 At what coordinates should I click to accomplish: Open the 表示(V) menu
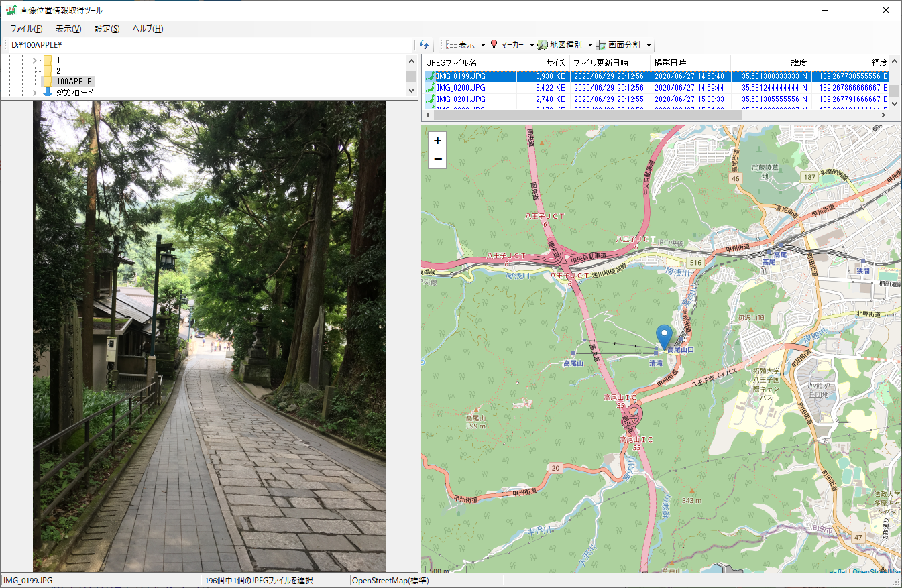point(68,29)
